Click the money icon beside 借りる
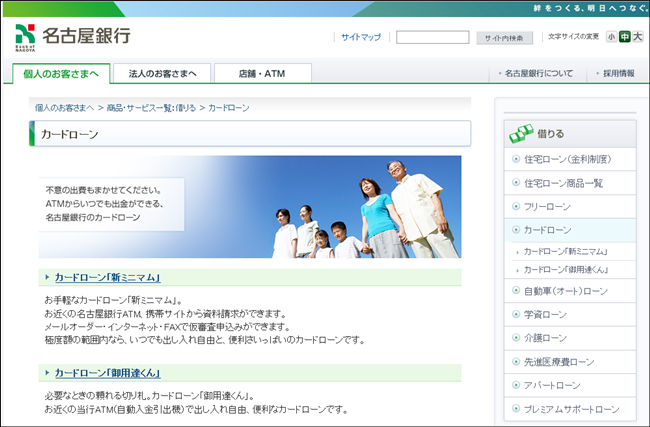 pos(521,133)
